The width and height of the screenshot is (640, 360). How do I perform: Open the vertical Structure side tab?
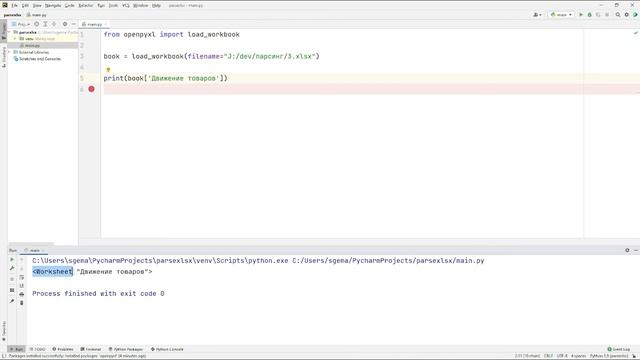pyautogui.click(x=4, y=57)
